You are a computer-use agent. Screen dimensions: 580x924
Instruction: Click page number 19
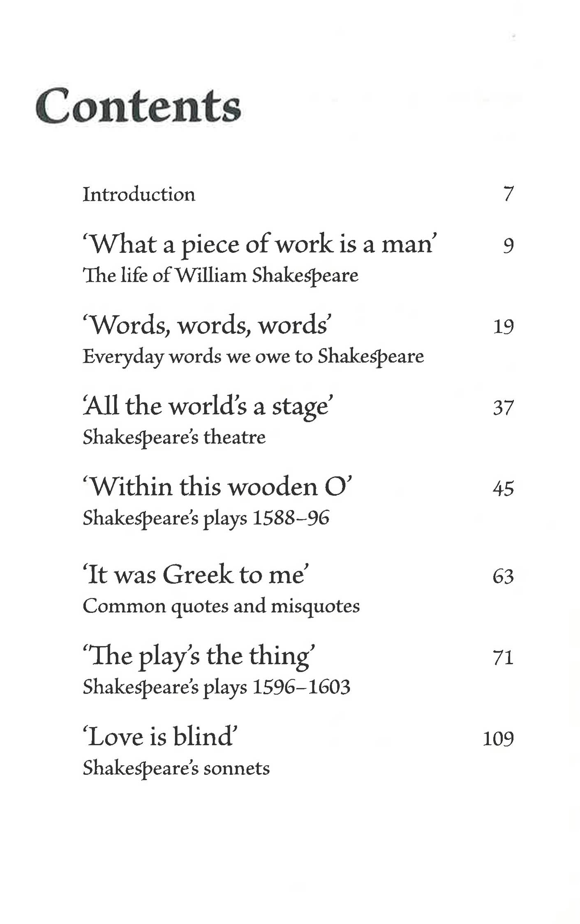pos(504,327)
